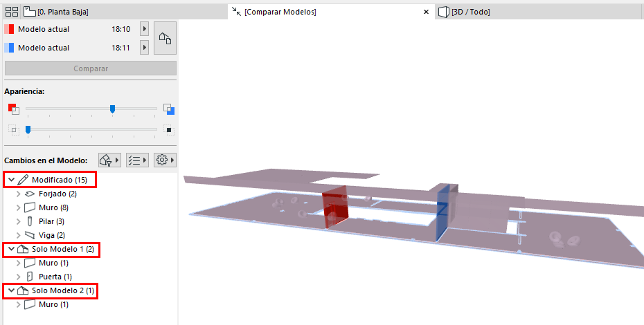Expand the Forjado (2) item
The height and width of the screenshot is (325, 644).
pyautogui.click(x=19, y=194)
